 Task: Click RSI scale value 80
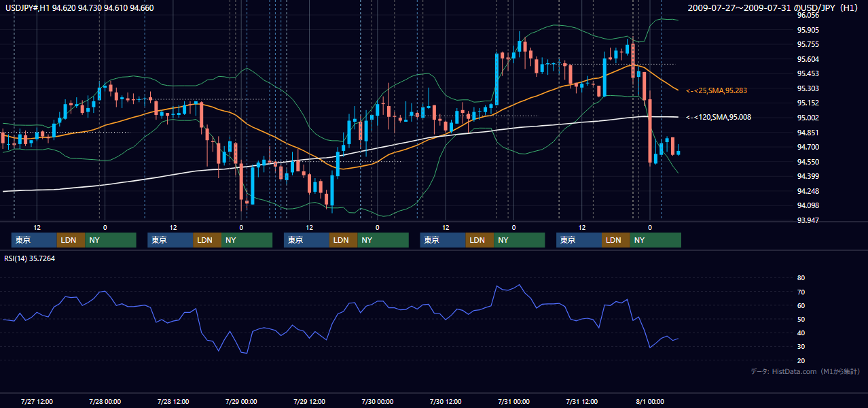tap(801, 278)
